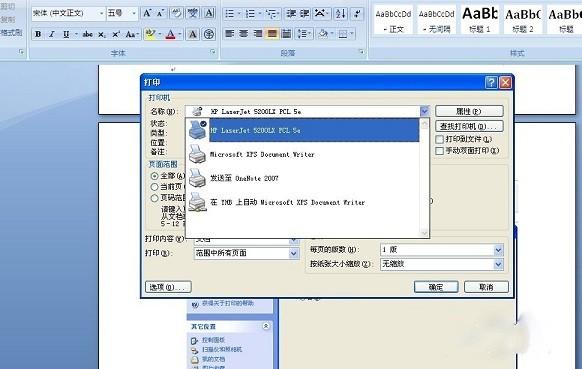The height and width of the screenshot is (369, 582).
Task: Click the 选项 button
Action: click(168, 287)
